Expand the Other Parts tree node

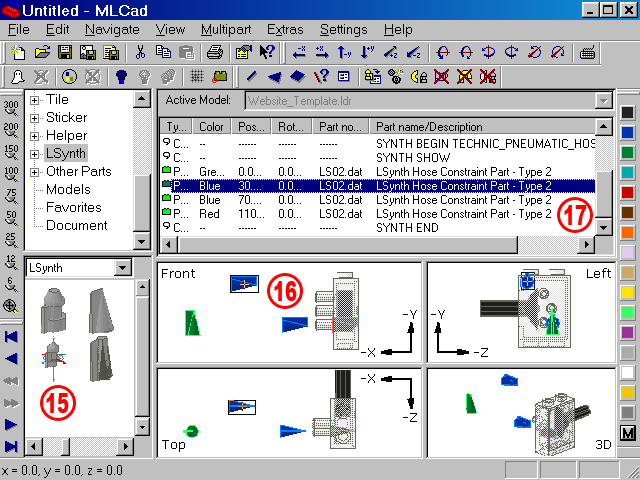(x=35, y=172)
